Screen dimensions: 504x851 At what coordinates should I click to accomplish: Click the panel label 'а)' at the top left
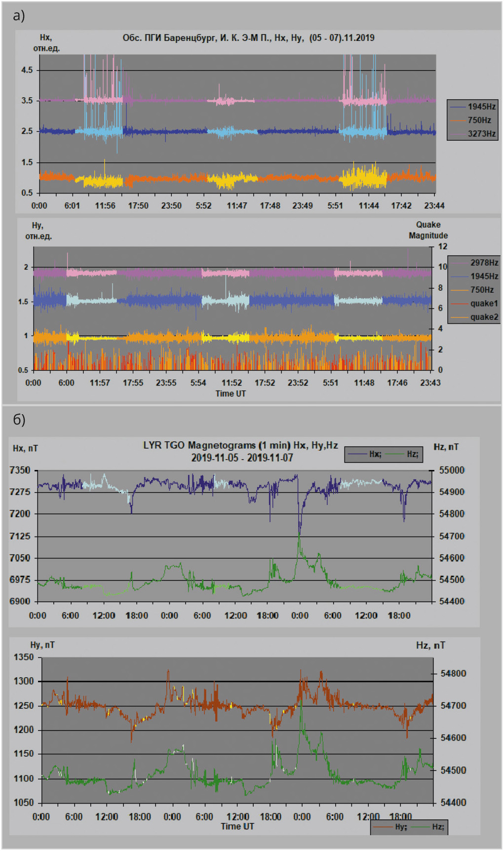[x=19, y=16]
